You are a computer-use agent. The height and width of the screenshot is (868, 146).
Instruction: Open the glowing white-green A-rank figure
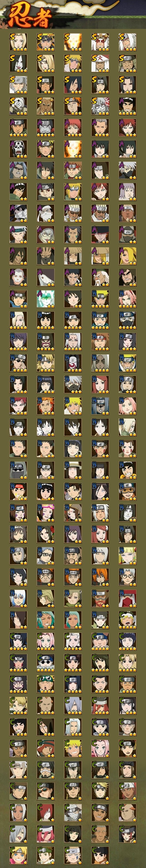coord(45,299)
